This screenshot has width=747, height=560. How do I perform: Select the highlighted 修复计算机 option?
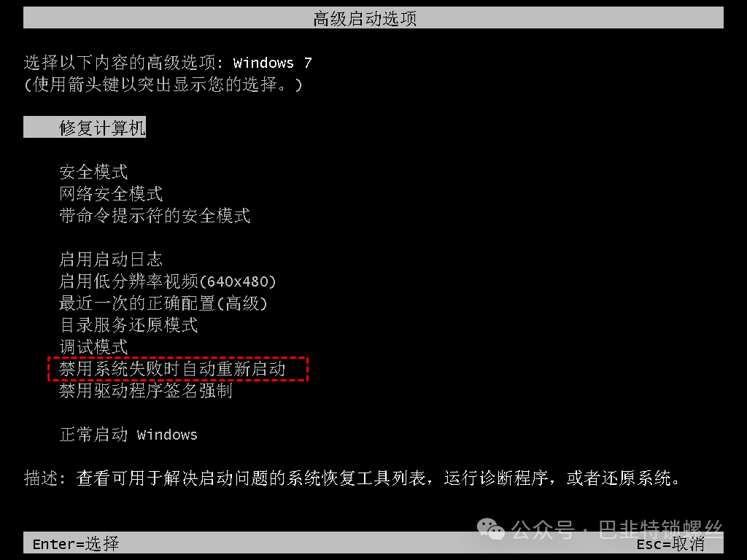click(85, 128)
